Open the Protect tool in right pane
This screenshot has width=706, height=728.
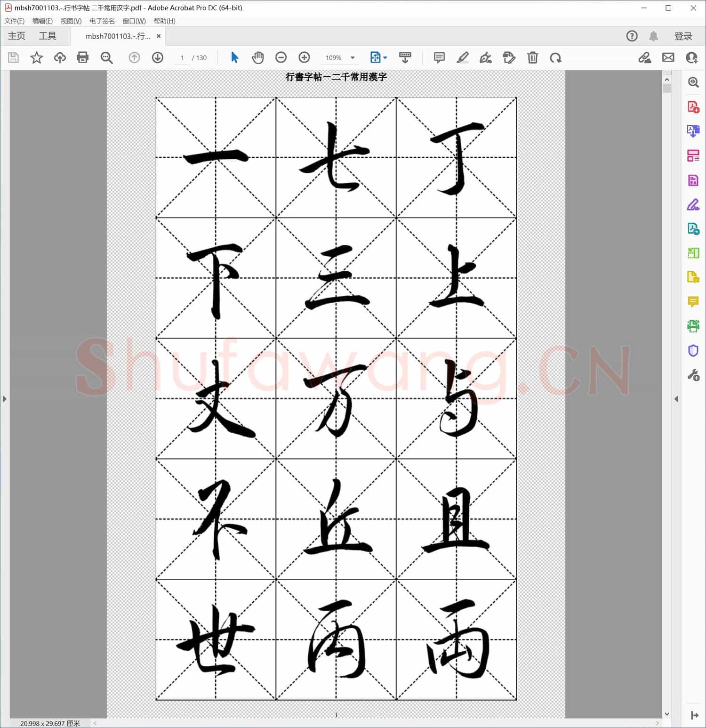pyautogui.click(x=693, y=349)
